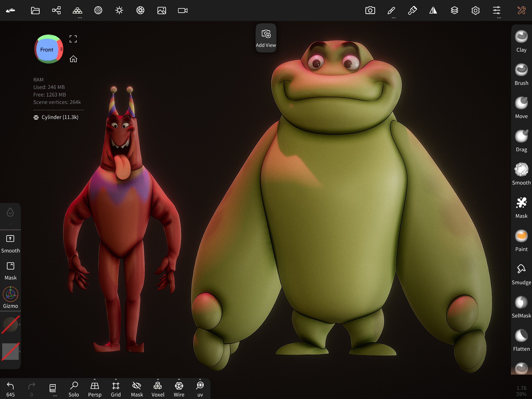Open the Topology menu
This screenshot has width=532, height=399.
(x=77, y=11)
